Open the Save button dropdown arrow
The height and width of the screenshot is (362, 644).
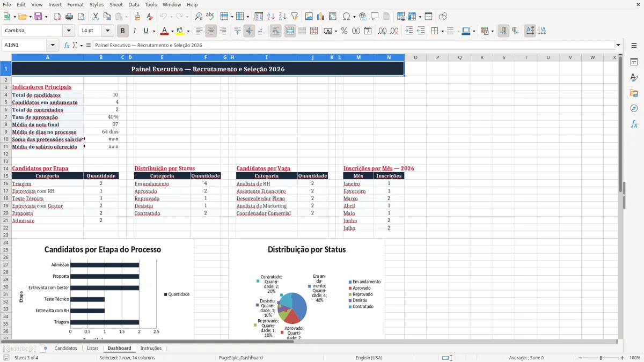(46, 17)
